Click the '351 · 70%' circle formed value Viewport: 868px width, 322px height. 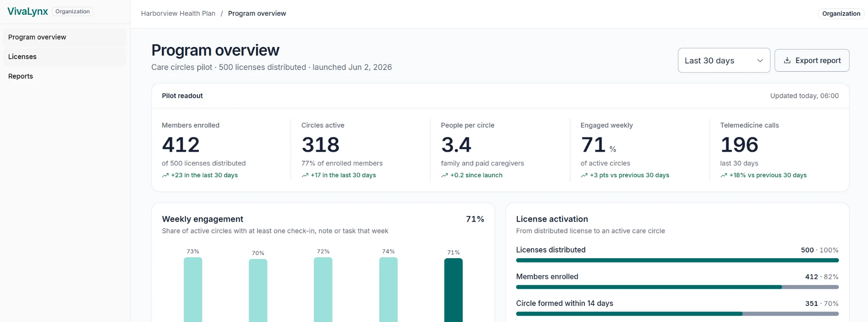pos(822,304)
